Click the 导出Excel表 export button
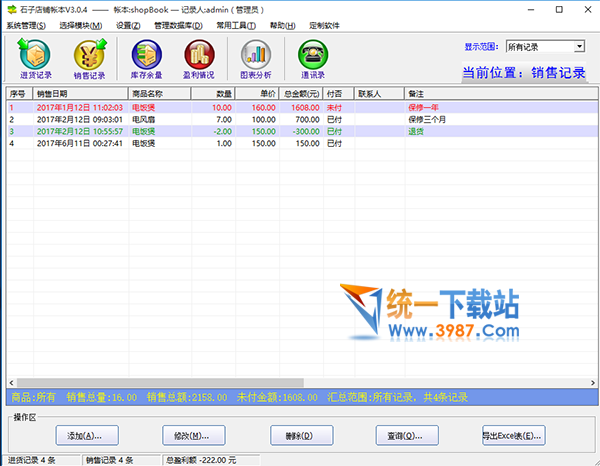Image resolution: width=600 pixels, height=466 pixels. pos(512,435)
